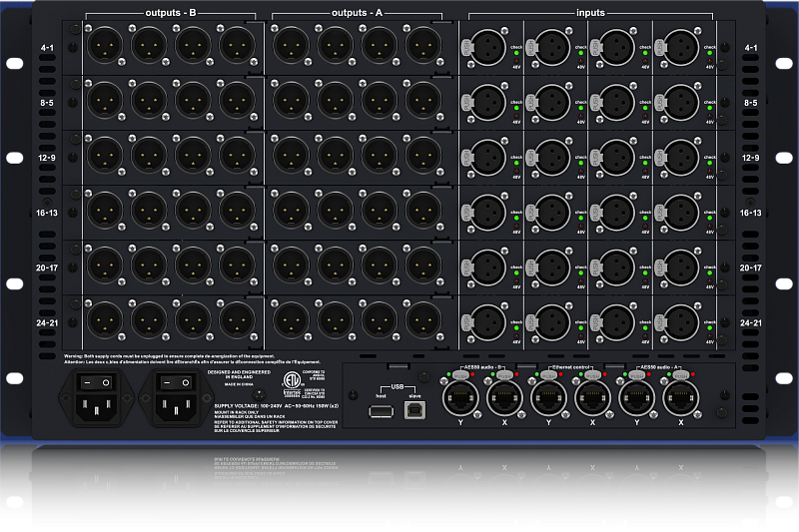This screenshot has height=532, width=799.
Task: Click leftmost outputs A XLR in row 12-9
Action: 291,156
